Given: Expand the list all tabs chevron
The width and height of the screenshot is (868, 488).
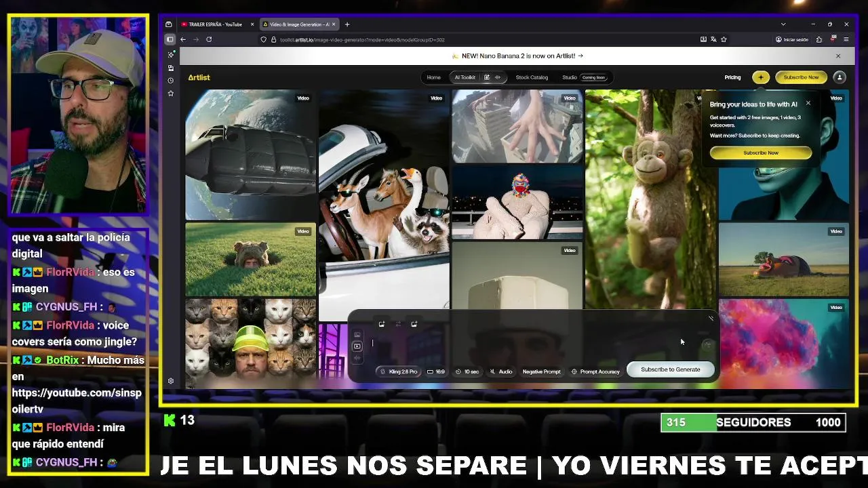Looking at the screenshot, I should tap(783, 24).
